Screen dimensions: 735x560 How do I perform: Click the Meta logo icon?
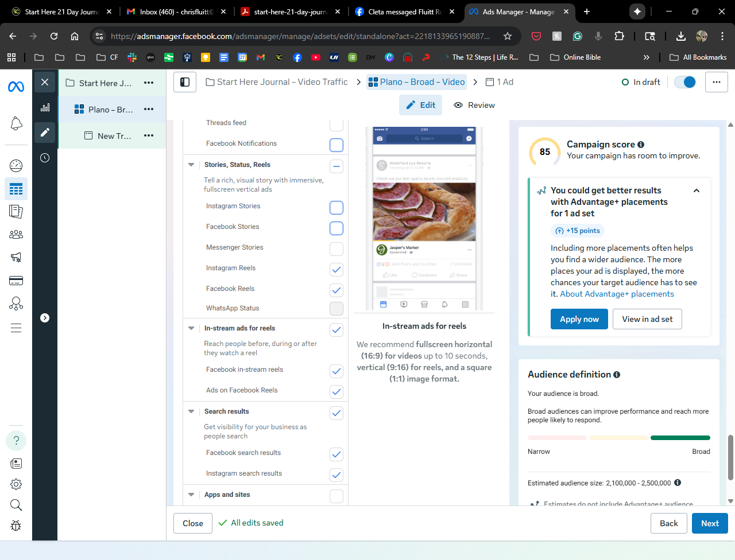[16, 87]
